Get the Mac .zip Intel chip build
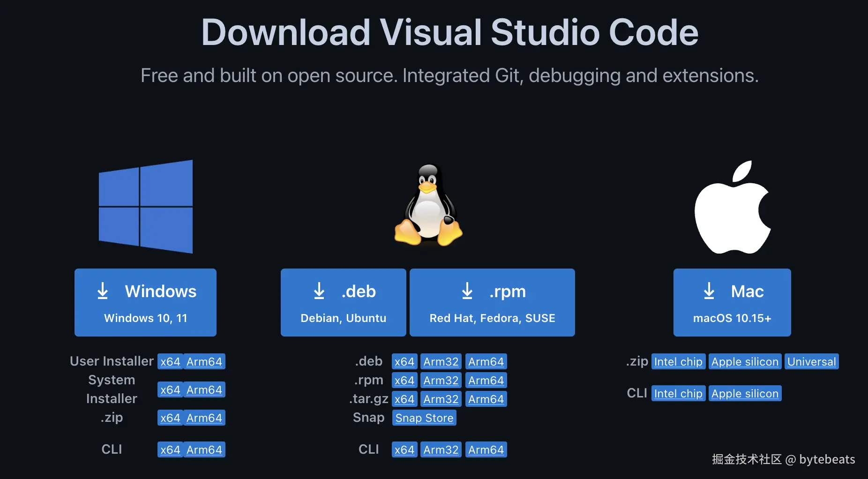This screenshot has height=479, width=868. tap(678, 362)
